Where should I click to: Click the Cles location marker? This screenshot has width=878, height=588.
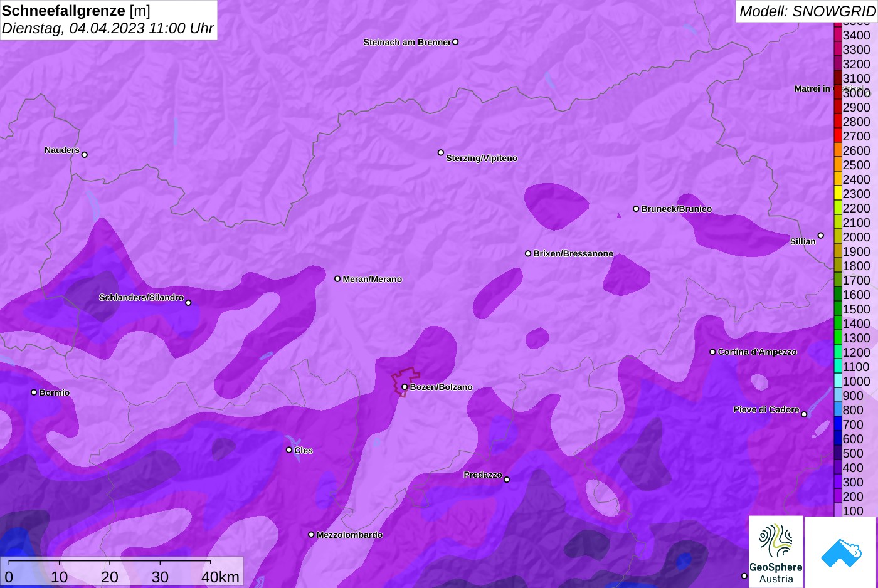coord(289,449)
